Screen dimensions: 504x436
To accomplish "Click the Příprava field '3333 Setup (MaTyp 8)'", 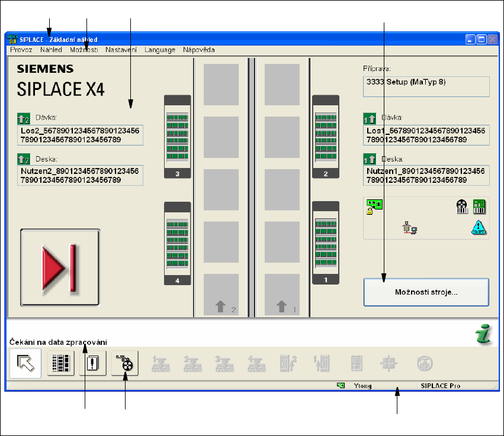I will tap(426, 86).
